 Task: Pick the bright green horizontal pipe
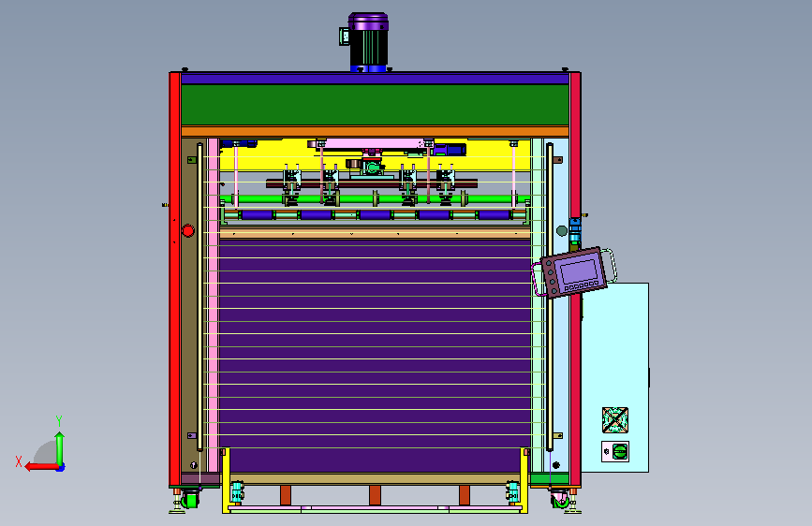point(375,198)
